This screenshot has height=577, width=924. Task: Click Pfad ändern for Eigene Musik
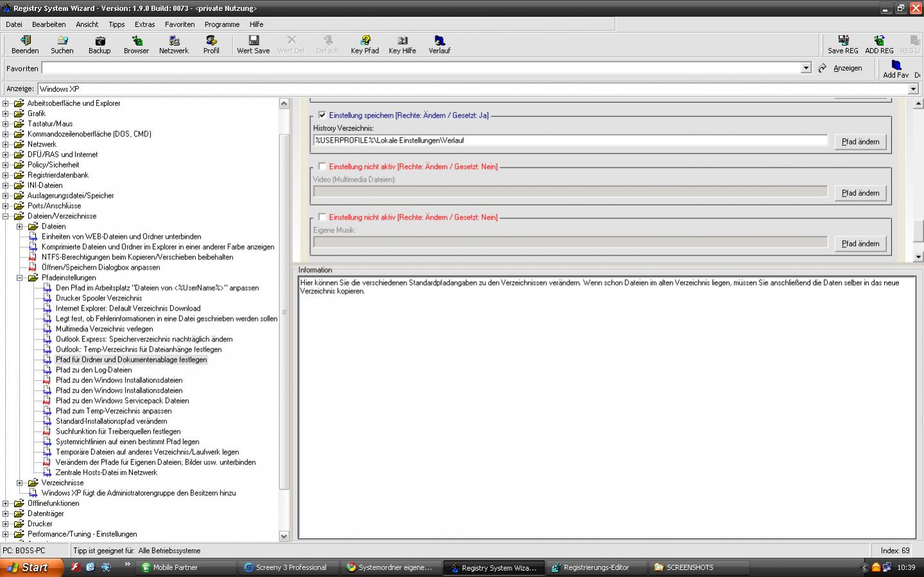point(860,244)
